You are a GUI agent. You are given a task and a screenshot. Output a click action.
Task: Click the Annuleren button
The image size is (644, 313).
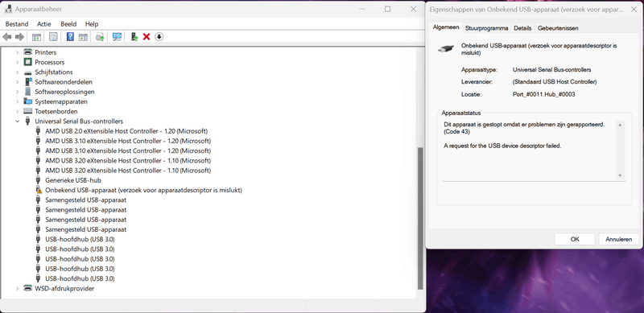pos(618,239)
